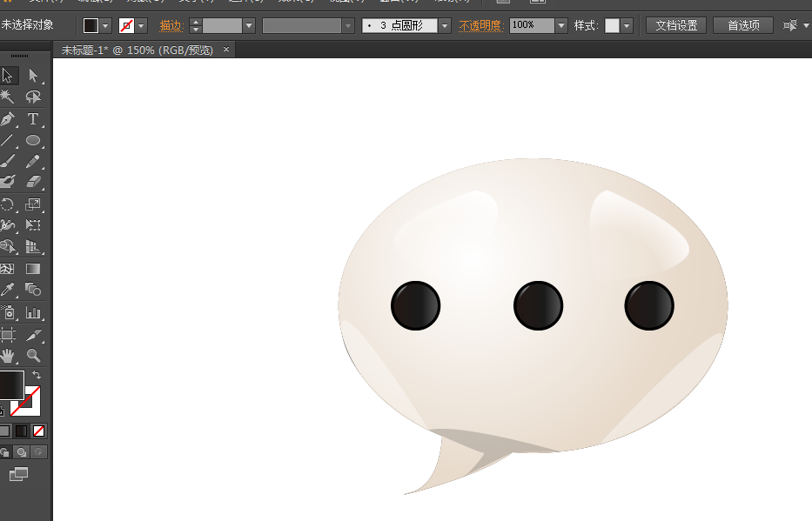The height and width of the screenshot is (521, 812).
Task: Select the Eyedropper tool
Action: coord(7,290)
